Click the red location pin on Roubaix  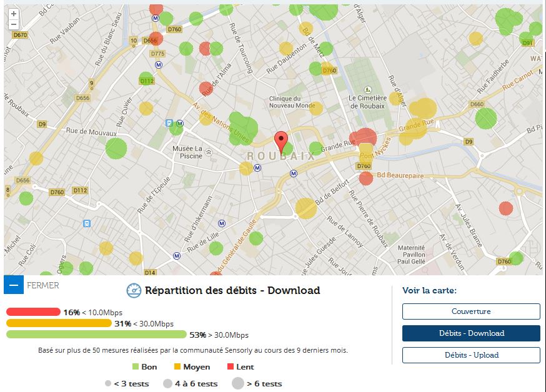[x=281, y=141]
